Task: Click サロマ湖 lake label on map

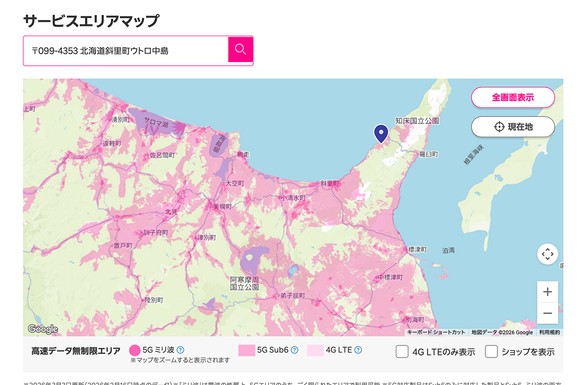Action: tap(156, 122)
